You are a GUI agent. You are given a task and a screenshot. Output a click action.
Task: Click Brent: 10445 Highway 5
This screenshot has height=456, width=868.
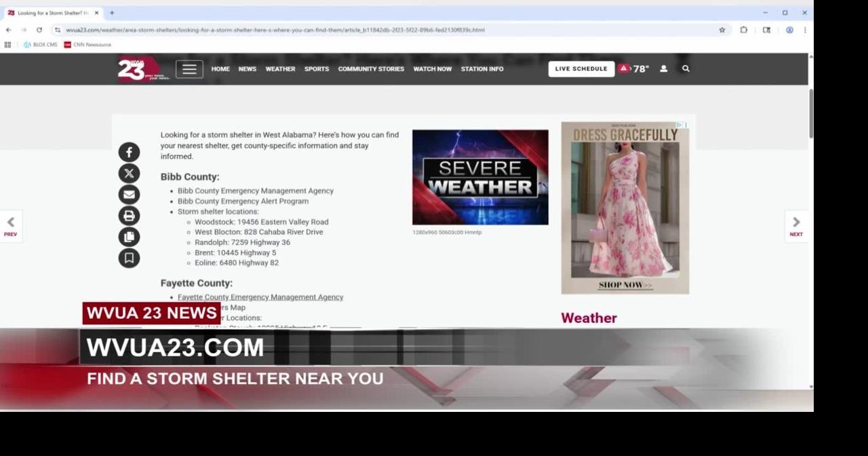tap(235, 252)
